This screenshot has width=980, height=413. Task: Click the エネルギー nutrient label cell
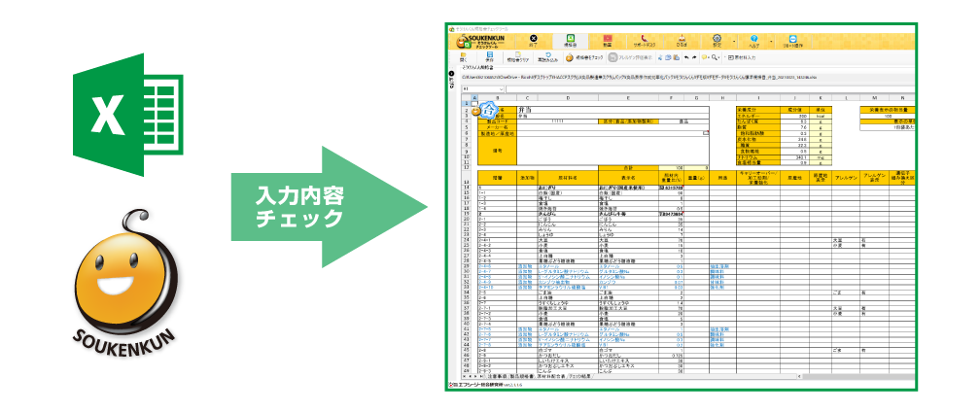758,115
